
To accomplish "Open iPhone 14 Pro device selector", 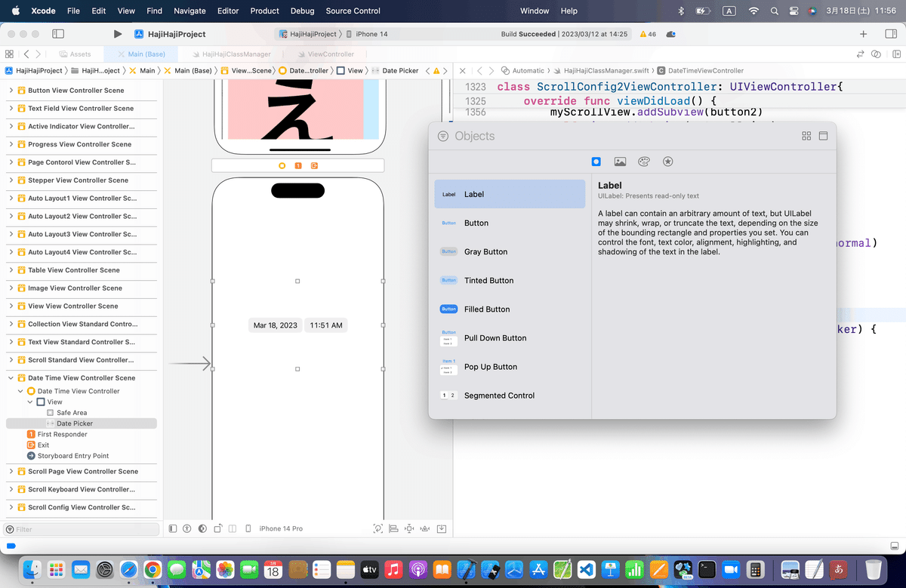I will [x=281, y=528].
